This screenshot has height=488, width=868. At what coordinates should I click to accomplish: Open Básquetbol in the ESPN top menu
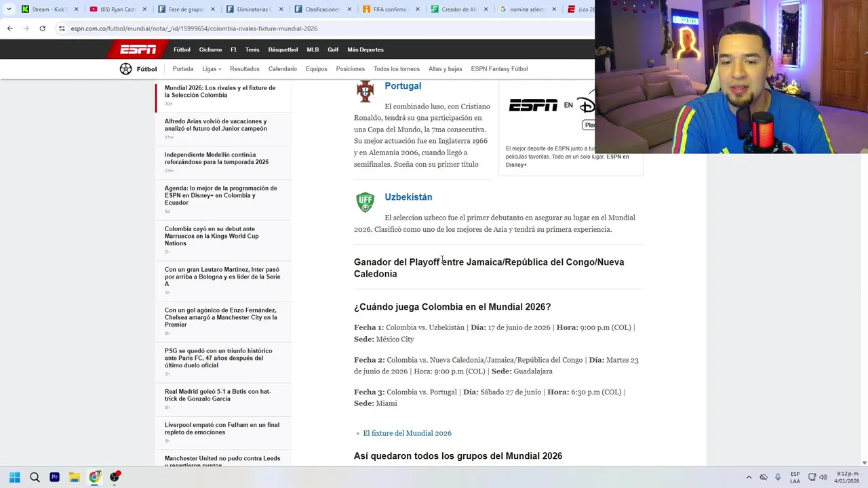283,49
